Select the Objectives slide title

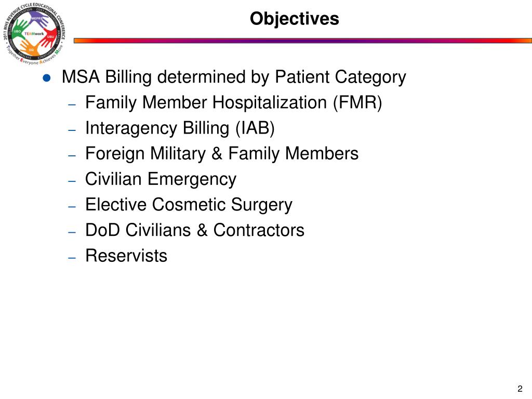pos(294,19)
